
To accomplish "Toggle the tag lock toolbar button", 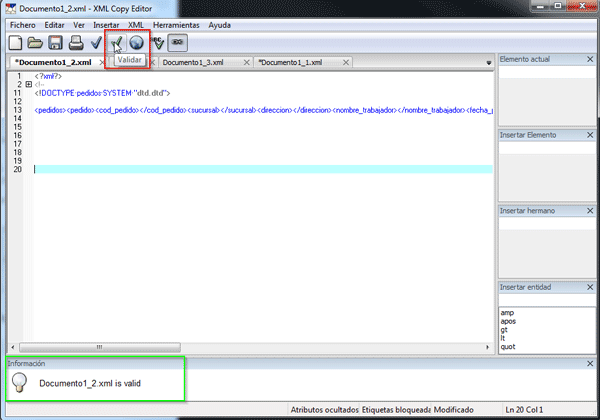I will click(x=177, y=43).
